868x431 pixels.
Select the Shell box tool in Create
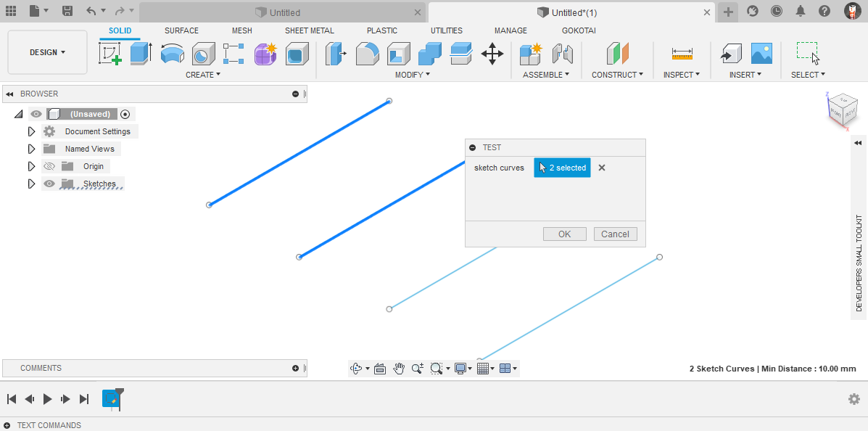297,54
